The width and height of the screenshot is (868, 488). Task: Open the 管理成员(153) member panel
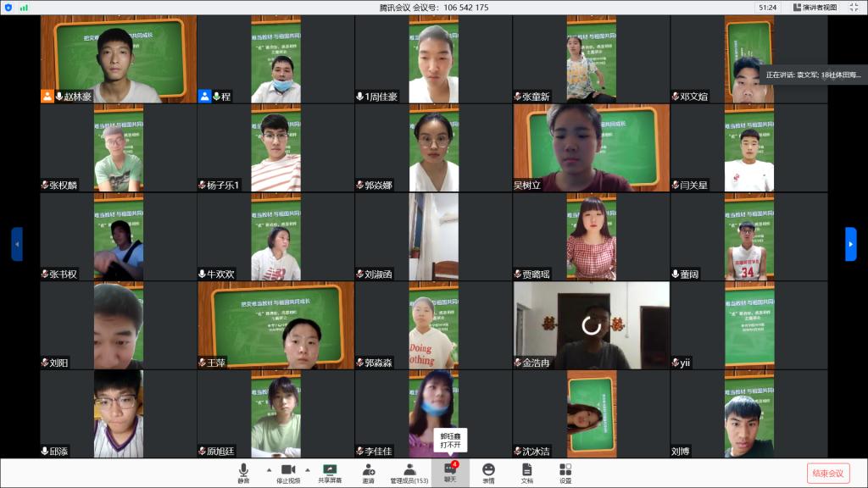click(409, 472)
